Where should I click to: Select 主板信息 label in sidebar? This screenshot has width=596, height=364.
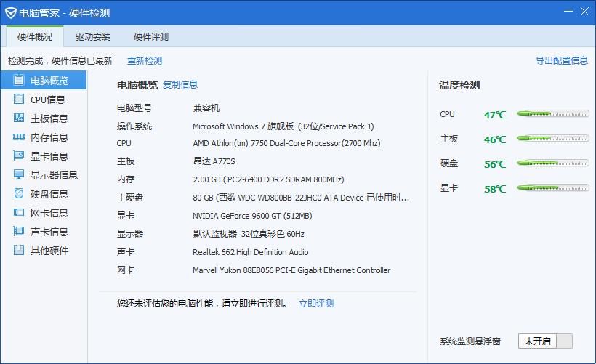click(49, 118)
